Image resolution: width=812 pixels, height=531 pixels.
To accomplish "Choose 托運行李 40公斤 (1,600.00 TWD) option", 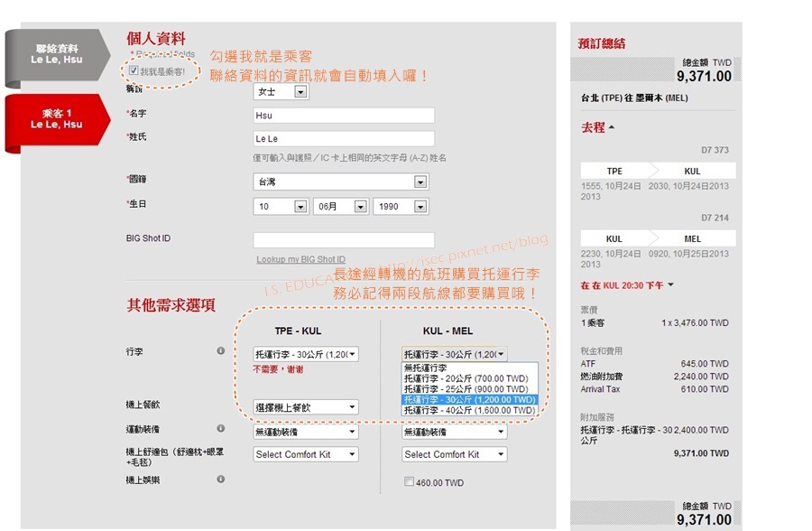I will [470, 410].
